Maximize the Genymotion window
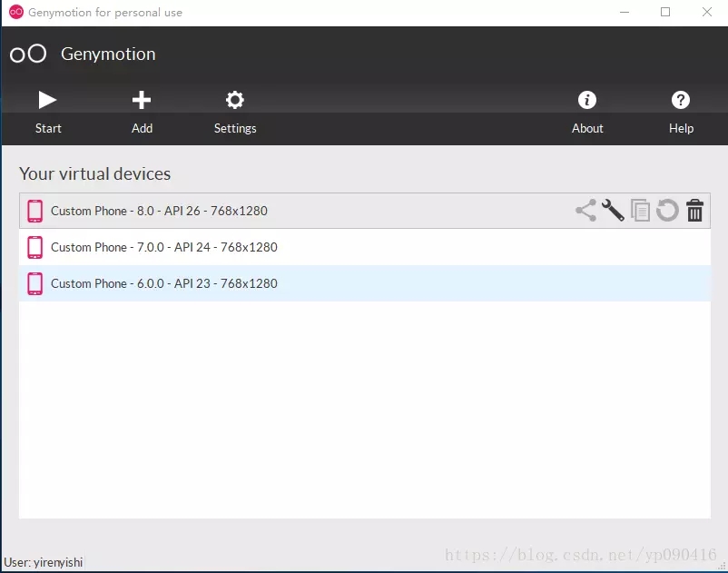The image size is (728, 573). (x=665, y=12)
